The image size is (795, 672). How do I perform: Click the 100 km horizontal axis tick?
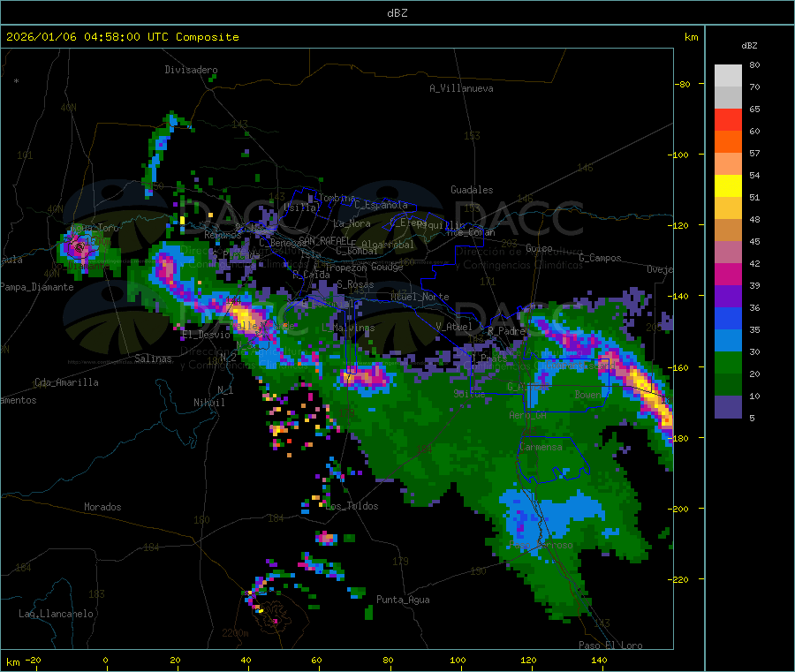[458, 660]
